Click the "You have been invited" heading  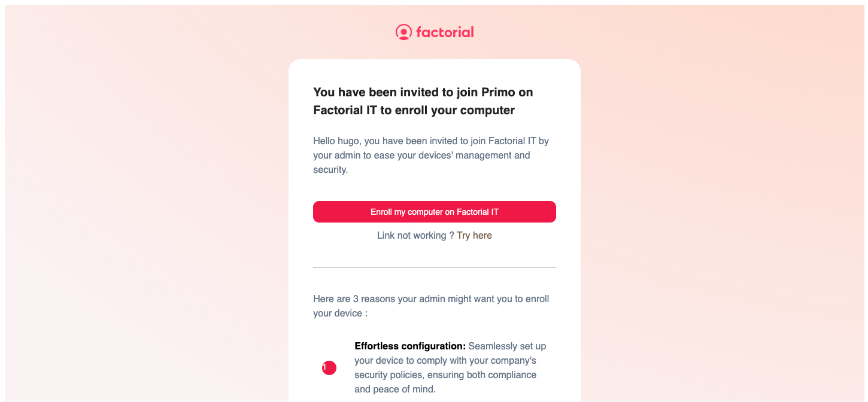pyautogui.click(x=389, y=92)
